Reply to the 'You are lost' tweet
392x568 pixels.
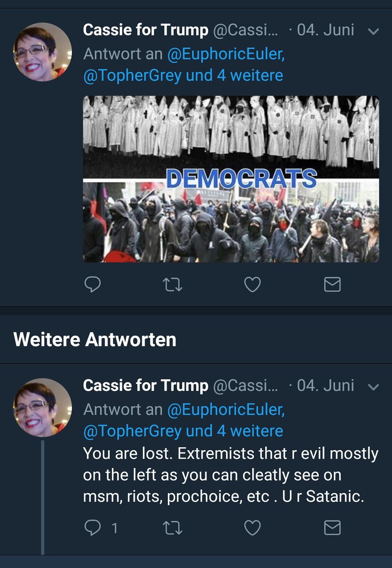coord(93,528)
